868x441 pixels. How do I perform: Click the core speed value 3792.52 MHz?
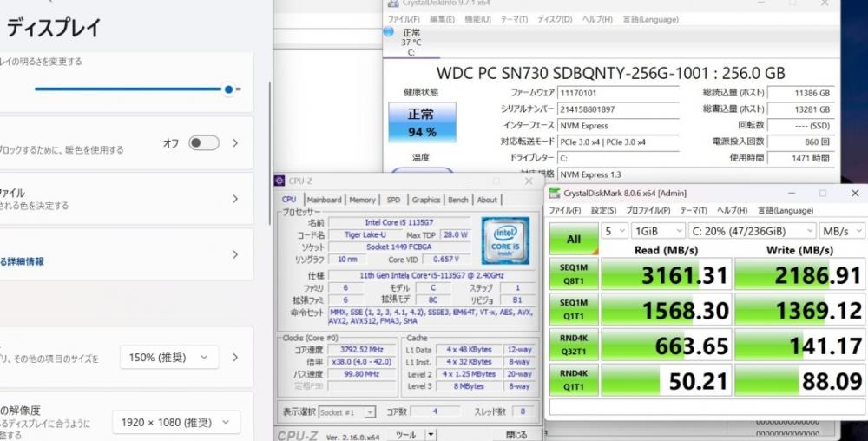[x=362, y=350]
